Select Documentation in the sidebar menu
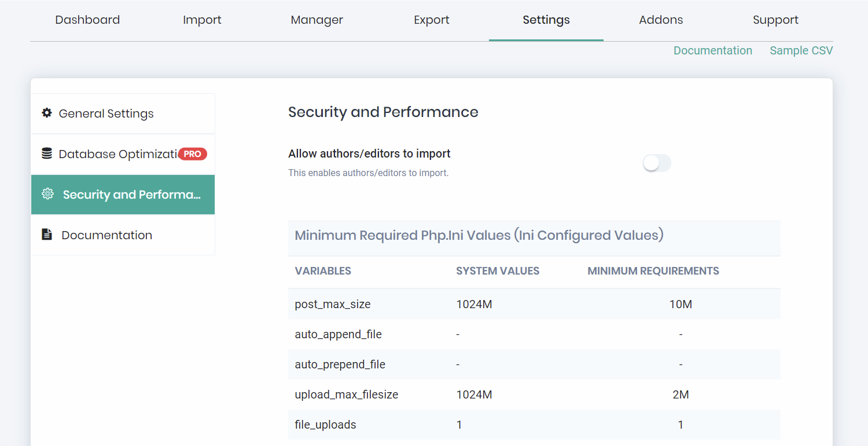The height and width of the screenshot is (446, 868). coord(107,235)
